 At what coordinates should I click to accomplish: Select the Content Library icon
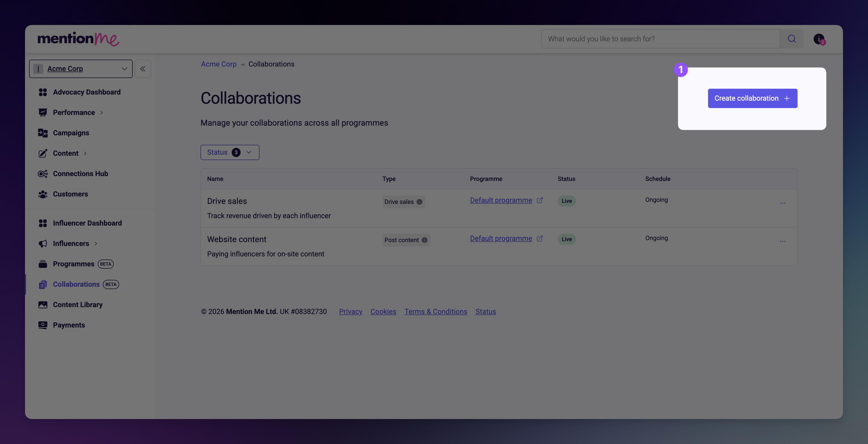(x=43, y=304)
